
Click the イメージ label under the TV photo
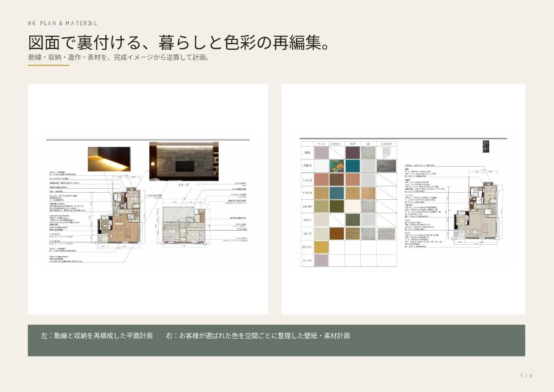point(183,185)
